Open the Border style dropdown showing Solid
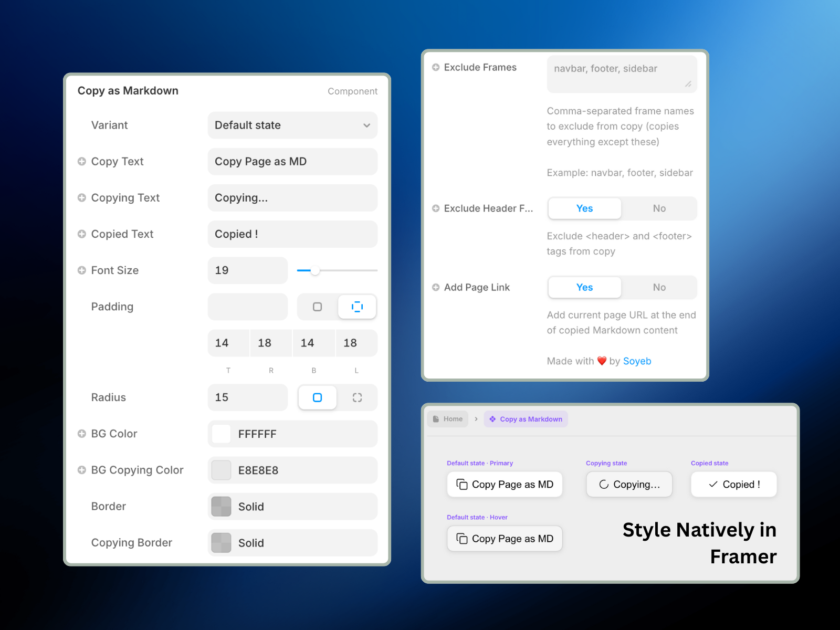 [292, 506]
